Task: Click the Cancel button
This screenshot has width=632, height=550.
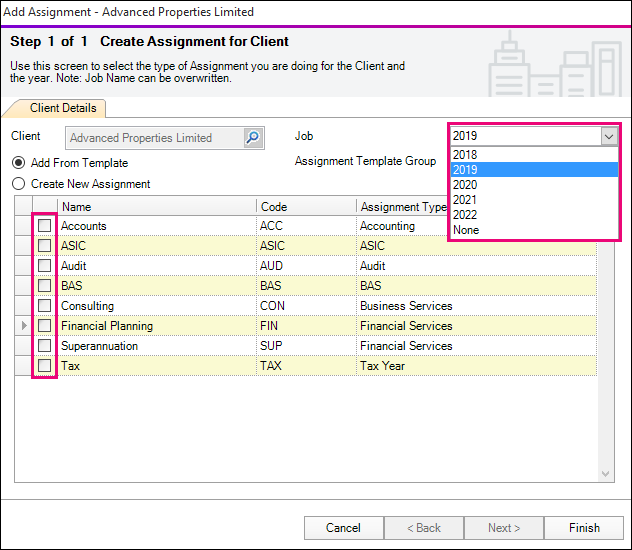Action: click(x=343, y=528)
